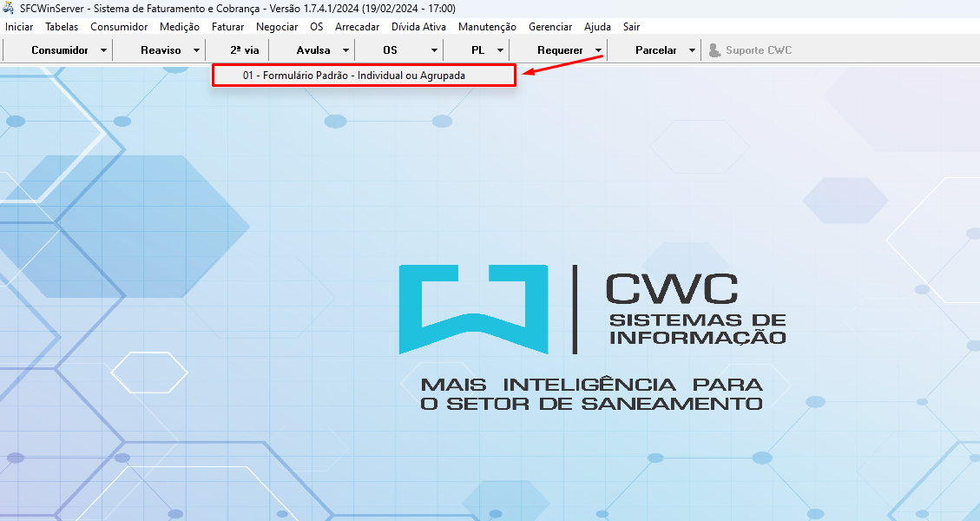Open the Manutenção menu
This screenshot has height=521, width=980.
[x=487, y=27]
